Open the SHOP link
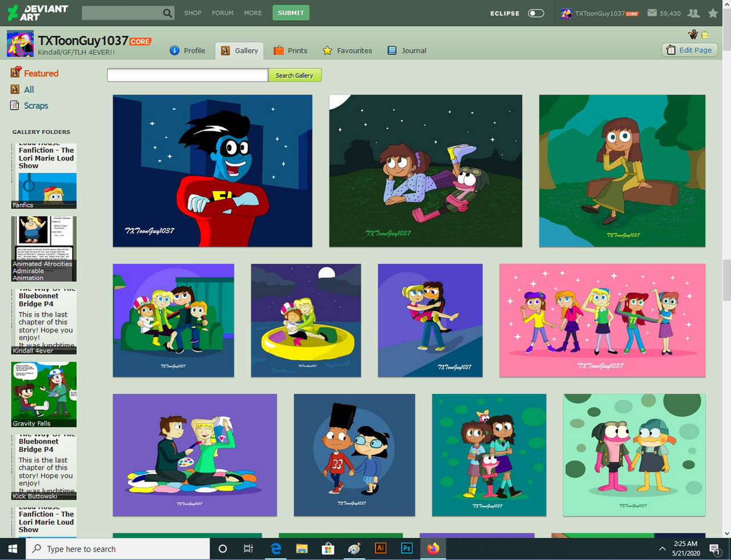 [x=192, y=13]
